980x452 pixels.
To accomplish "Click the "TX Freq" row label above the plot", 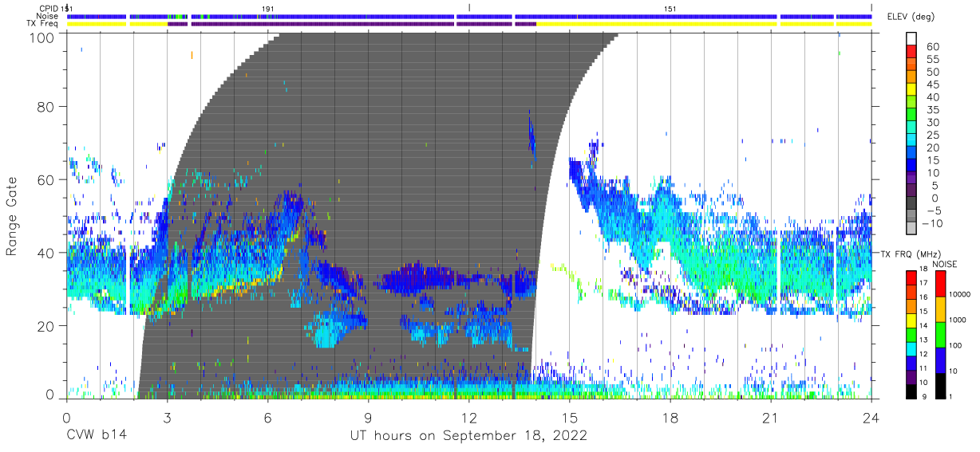I will (43, 24).
